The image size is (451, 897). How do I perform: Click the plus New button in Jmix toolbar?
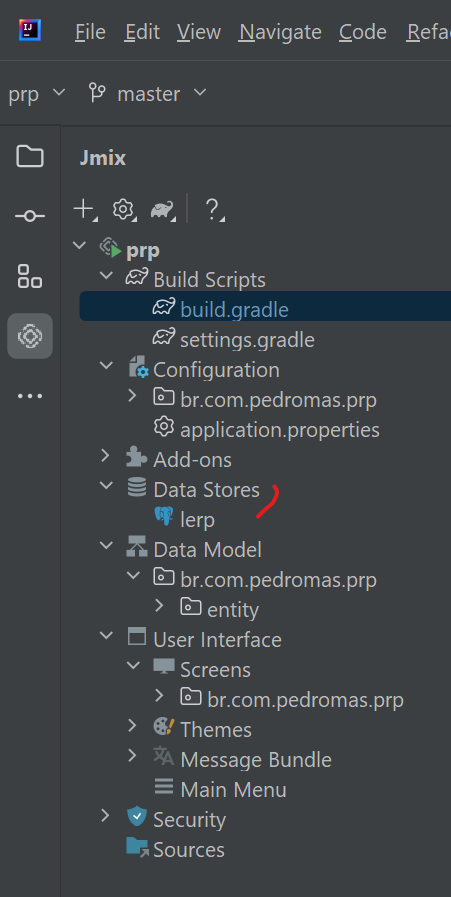click(84, 209)
